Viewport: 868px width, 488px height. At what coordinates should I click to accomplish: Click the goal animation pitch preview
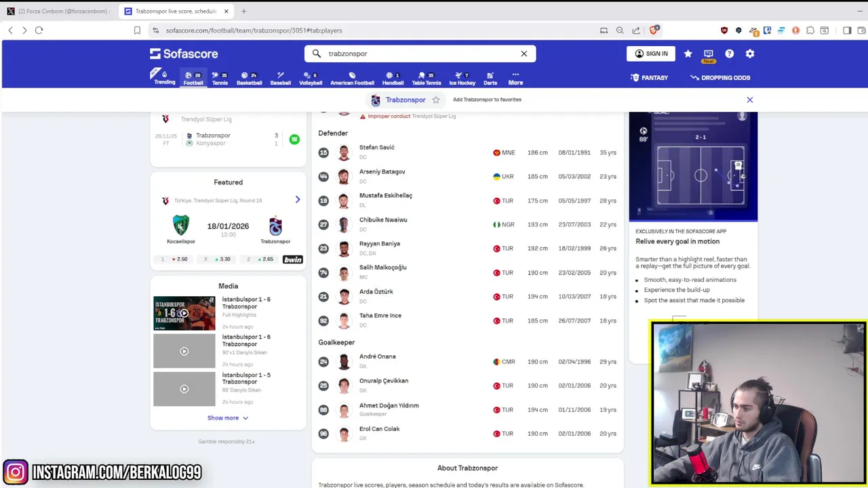tap(693, 166)
